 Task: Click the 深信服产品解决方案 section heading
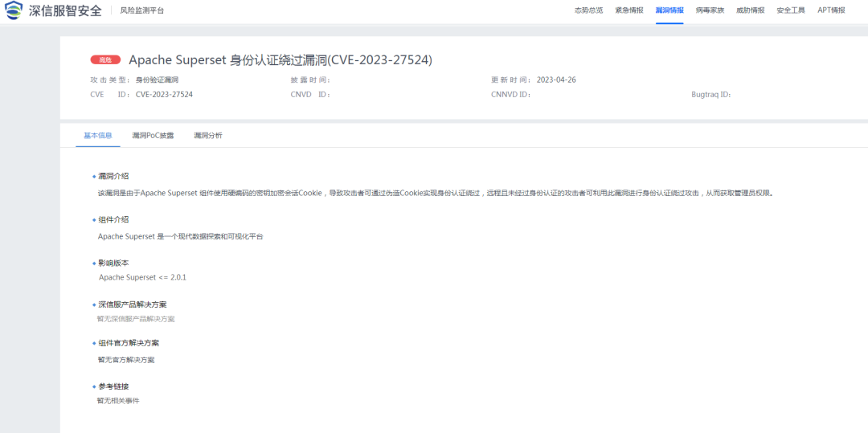tap(133, 304)
